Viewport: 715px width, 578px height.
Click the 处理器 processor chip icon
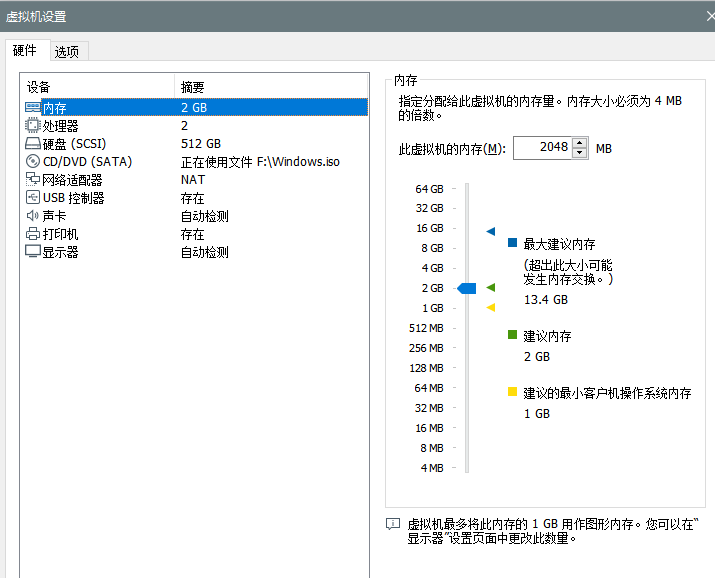33,125
